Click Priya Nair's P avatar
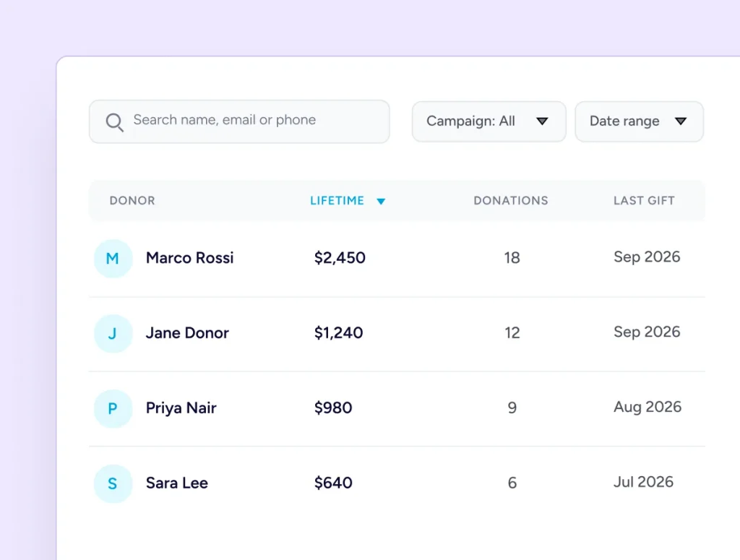This screenshot has height=560, width=740. tap(113, 408)
